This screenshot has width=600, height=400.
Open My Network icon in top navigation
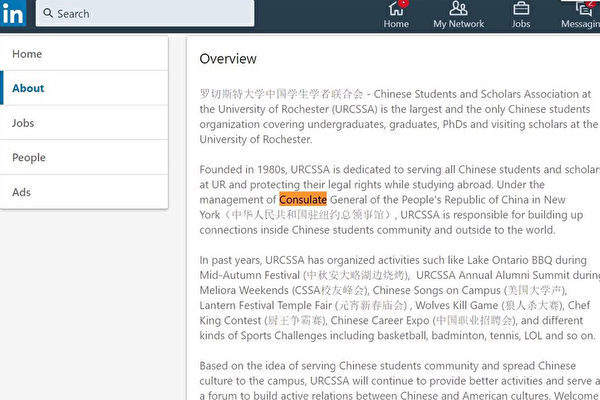click(458, 14)
